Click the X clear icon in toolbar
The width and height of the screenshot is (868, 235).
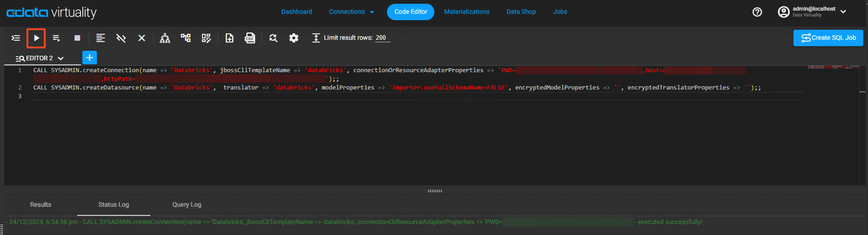pyautogui.click(x=142, y=38)
